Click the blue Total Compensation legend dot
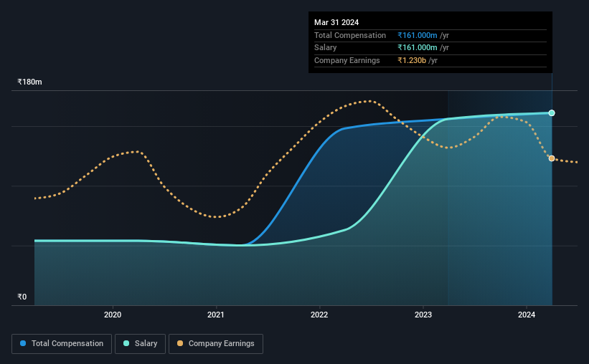The width and height of the screenshot is (589, 364). (x=23, y=343)
